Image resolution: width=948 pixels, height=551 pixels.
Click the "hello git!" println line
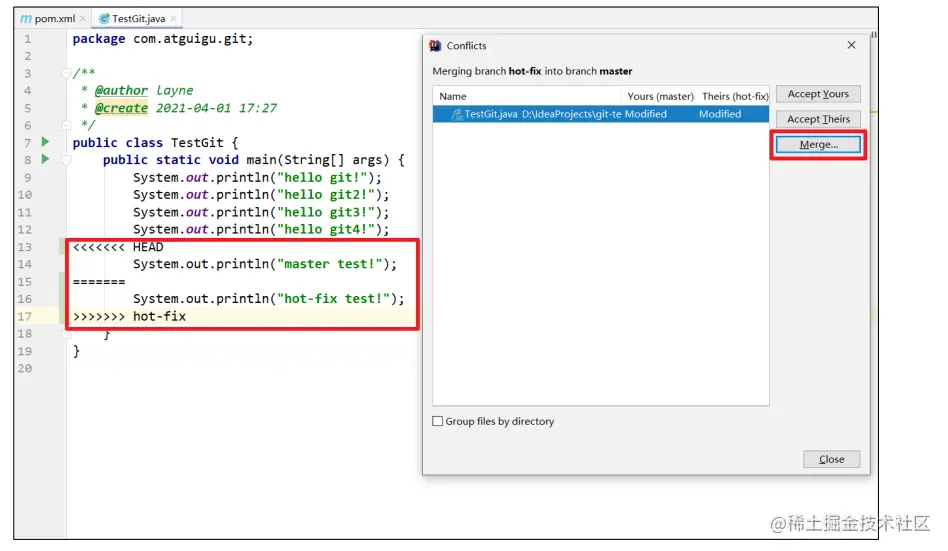pyautogui.click(x=257, y=178)
